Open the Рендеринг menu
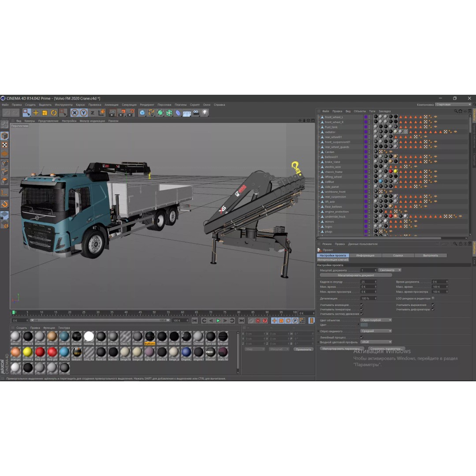Viewport: 476px width, 476px height. pyautogui.click(x=147, y=105)
